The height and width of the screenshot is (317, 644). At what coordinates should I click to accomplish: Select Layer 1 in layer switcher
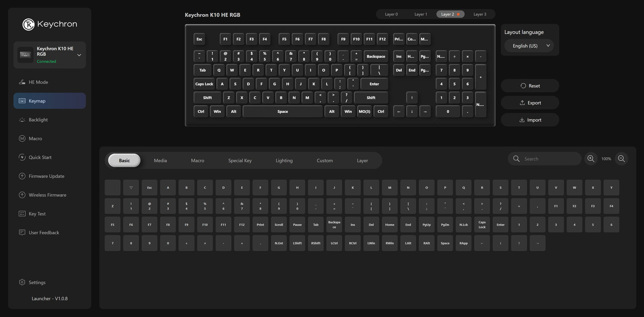[420, 14]
